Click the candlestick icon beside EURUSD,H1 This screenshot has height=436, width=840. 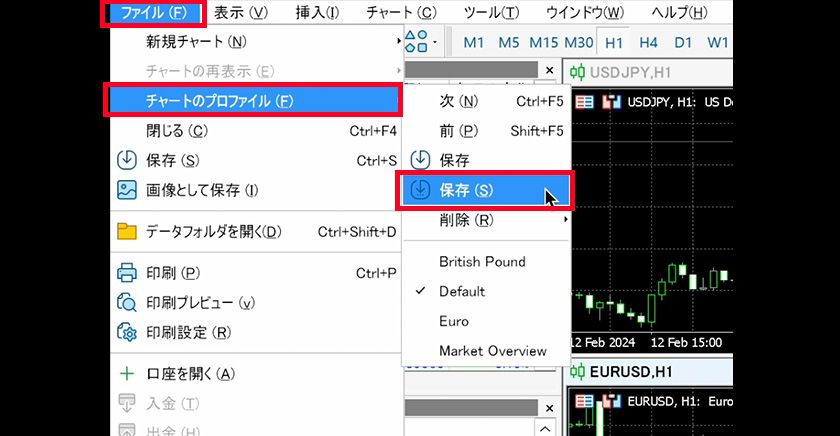coord(577,372)
